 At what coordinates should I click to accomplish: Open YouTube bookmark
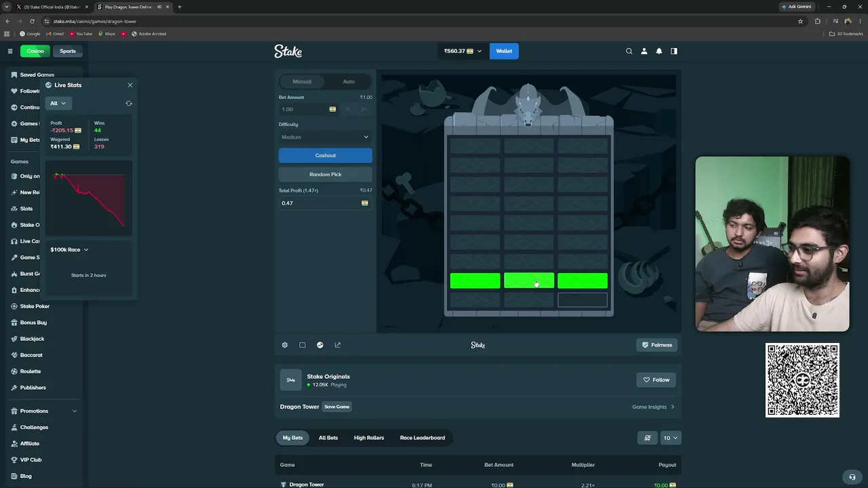tap(81, 34)
